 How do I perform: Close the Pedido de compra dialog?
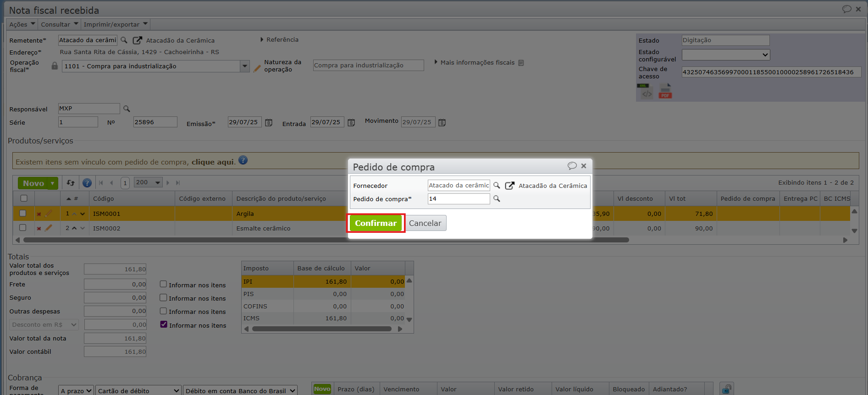[584, 166]
